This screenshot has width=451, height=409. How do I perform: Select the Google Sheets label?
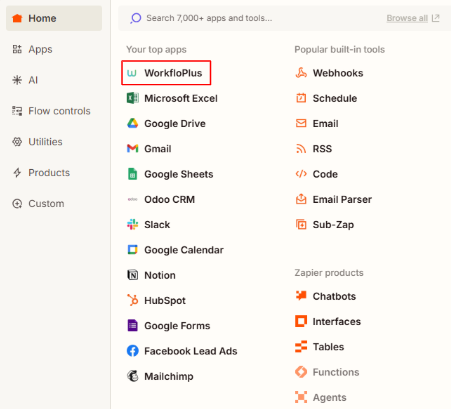[x=179, y=174]
